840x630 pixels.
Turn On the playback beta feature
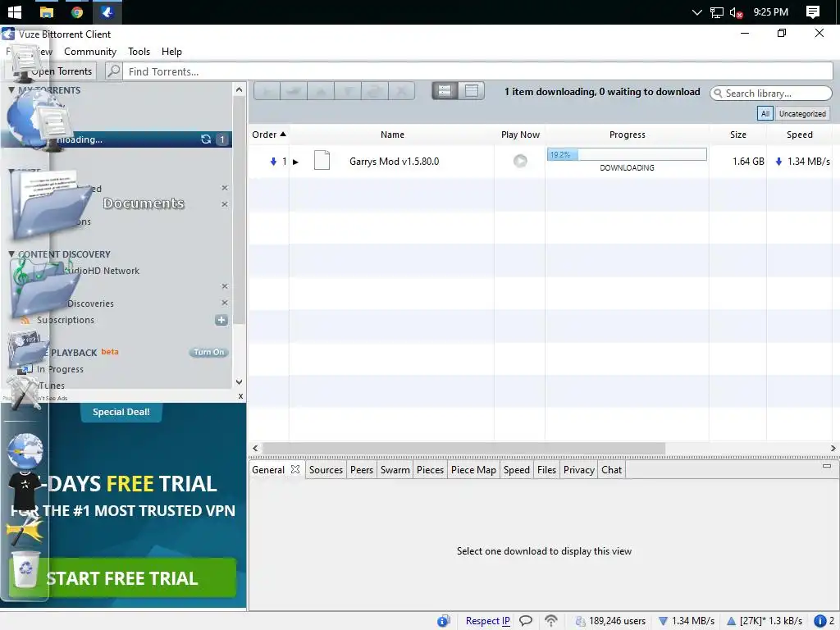coord(209,352)
